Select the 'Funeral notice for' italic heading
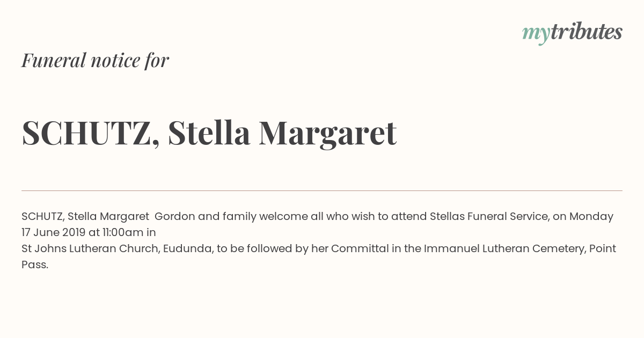 (x=95, y=61)
